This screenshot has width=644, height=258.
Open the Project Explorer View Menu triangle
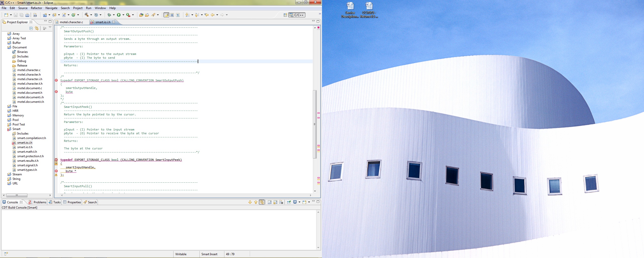50,27
